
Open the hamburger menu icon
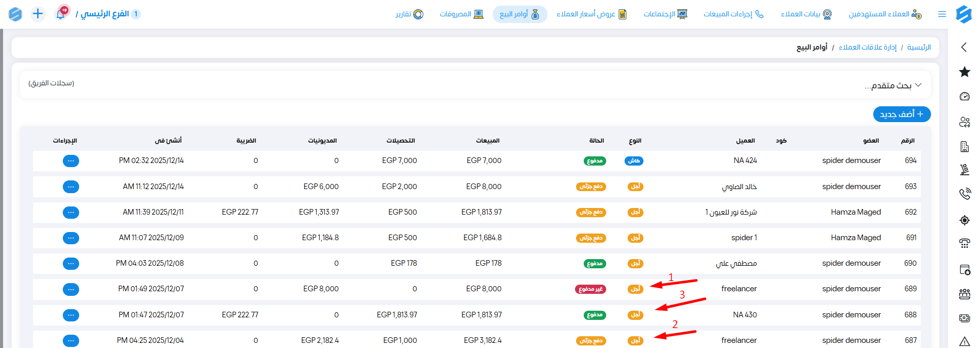click(x=942, y=14)
